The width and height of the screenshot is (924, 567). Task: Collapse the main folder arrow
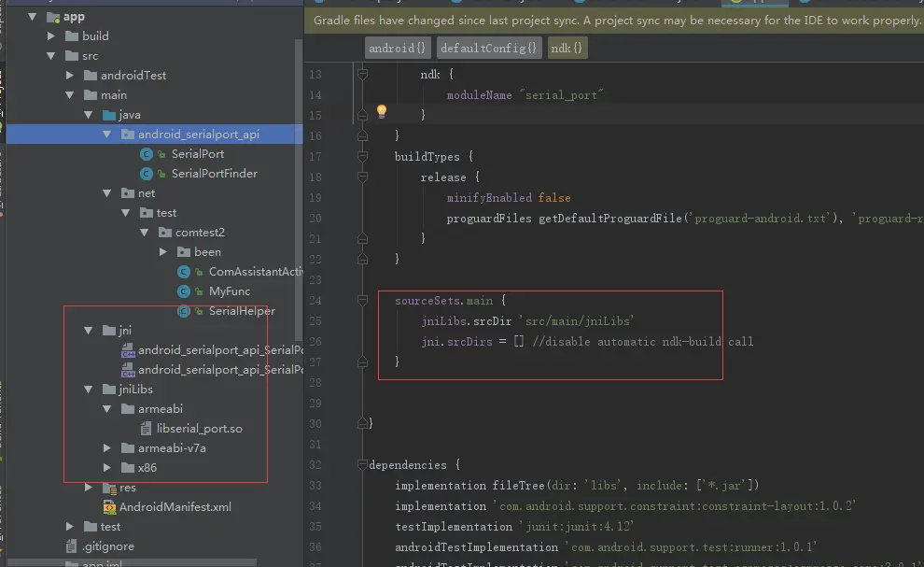click(70, 95)
